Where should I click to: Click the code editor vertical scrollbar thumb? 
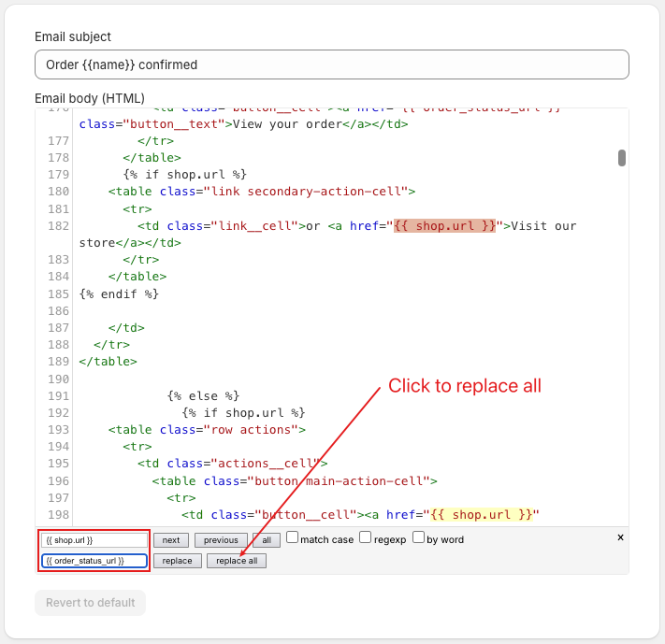point(622,158)
